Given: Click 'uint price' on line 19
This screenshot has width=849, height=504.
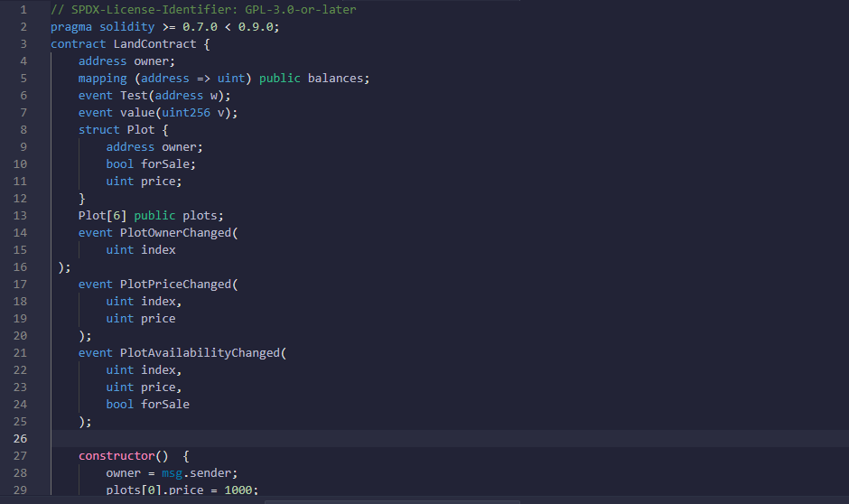Looking at the screenshot, I should pos(141,319).
